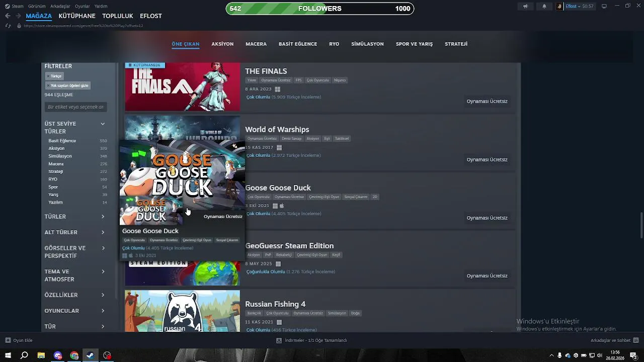Image resolution: width=644 pixels, height=362 pixels.
Task: Click the Windows platform icon under GeoGuessr
Action: click(278, 264)
